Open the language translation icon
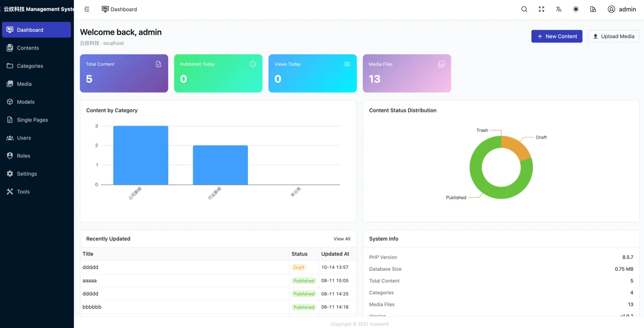This screenshot has width=644, height=328. [558, 9]
